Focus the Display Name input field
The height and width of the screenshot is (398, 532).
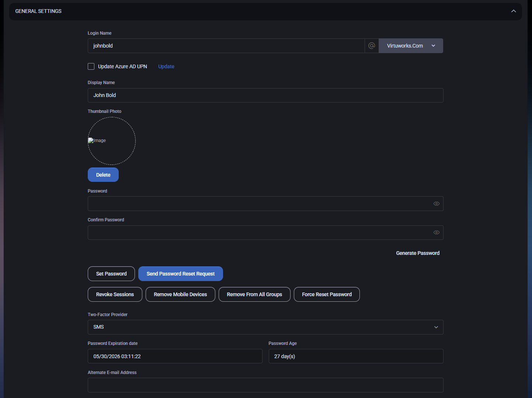pyautogui.click(x=265, y=95)
